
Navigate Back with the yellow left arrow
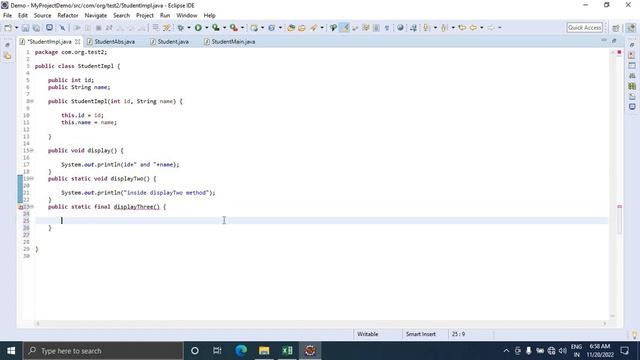point(473,28)
